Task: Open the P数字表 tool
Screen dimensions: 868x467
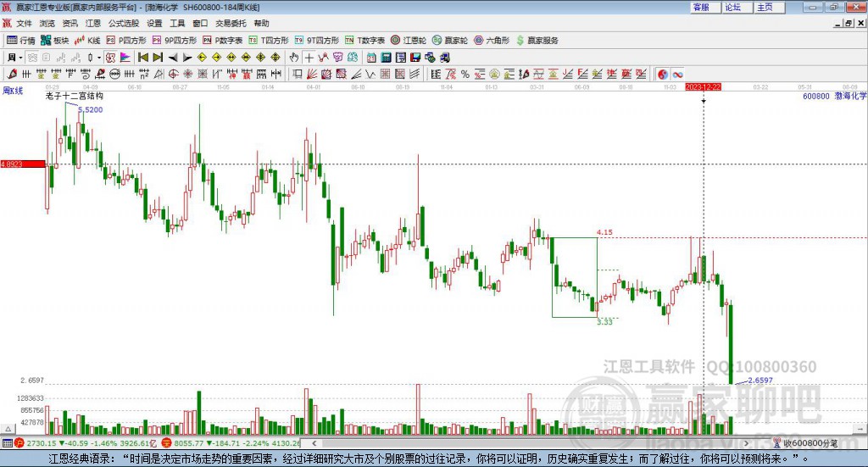Action: point(223,41)
